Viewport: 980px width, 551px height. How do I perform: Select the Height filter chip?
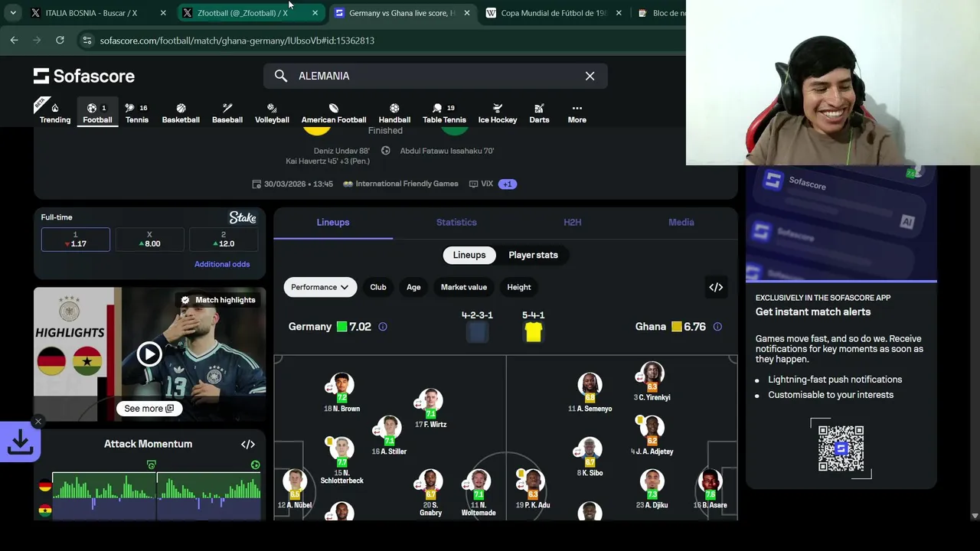tap(519, 287)
